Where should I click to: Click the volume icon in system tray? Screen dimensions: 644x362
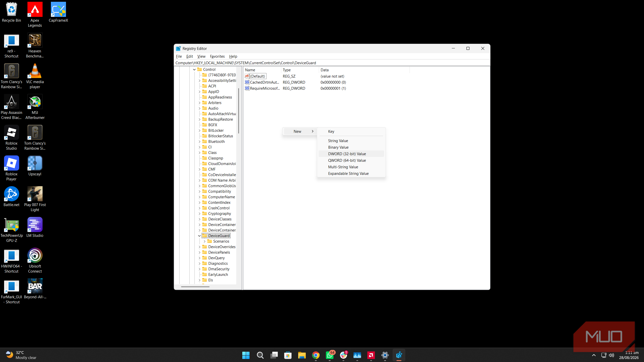[612, 355]
